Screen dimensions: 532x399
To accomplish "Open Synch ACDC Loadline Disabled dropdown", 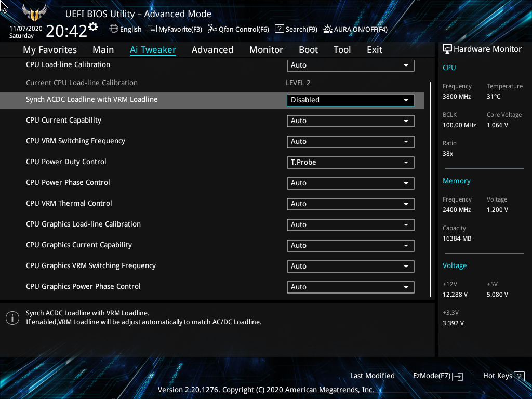I will pyautogui.click(x=351, y=100).
